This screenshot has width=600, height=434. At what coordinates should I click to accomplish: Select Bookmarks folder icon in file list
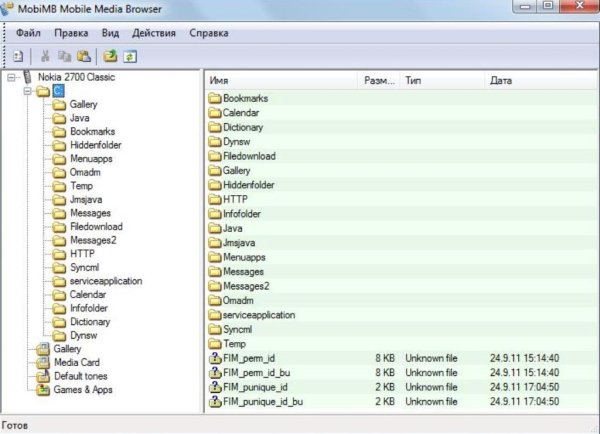tap(215, 98)
